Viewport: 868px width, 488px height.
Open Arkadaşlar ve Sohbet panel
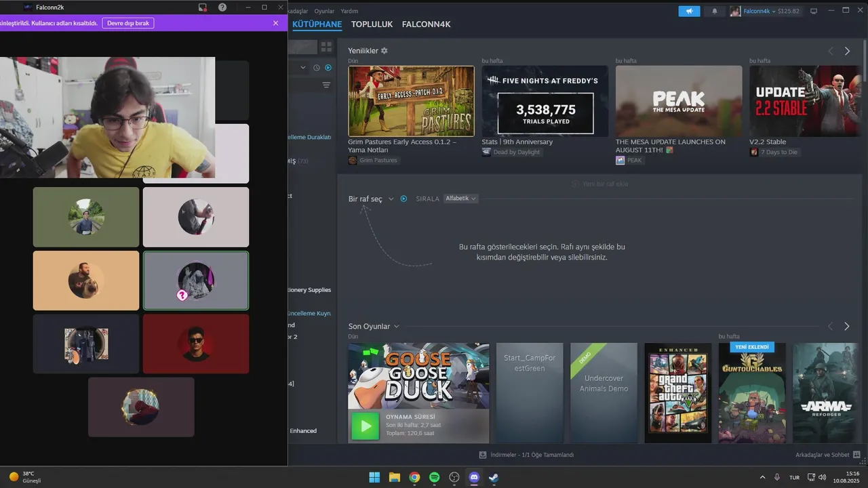point(827,455)
